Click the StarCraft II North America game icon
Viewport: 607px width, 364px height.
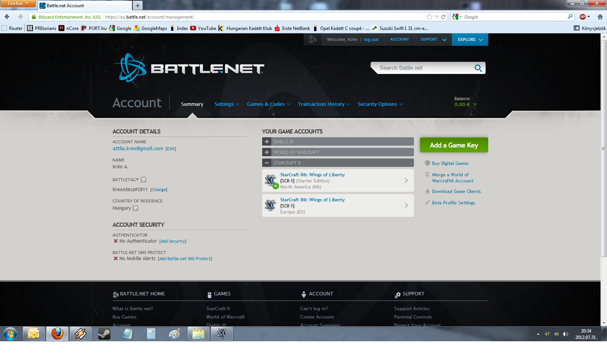[271, 181]
